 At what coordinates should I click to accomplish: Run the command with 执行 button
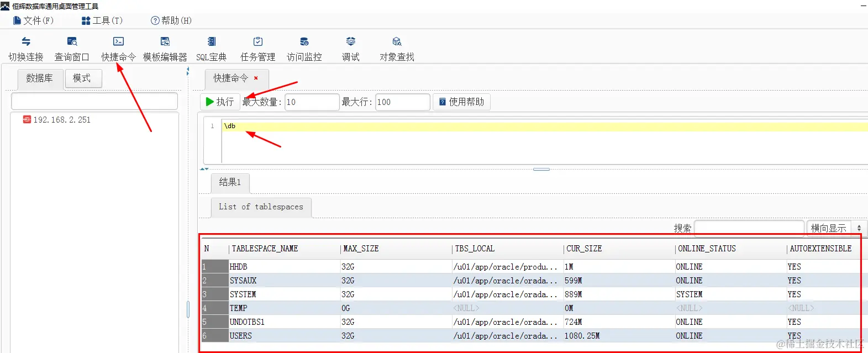220,102
